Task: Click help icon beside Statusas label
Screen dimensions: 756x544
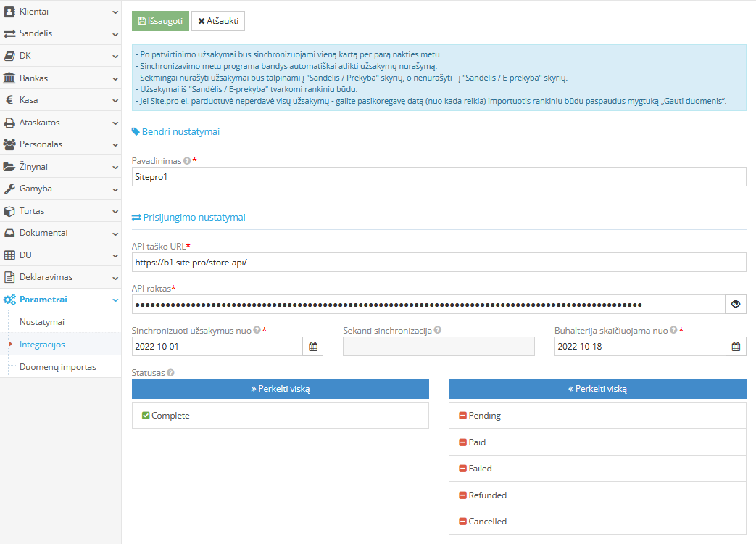Action: [170, 373]
